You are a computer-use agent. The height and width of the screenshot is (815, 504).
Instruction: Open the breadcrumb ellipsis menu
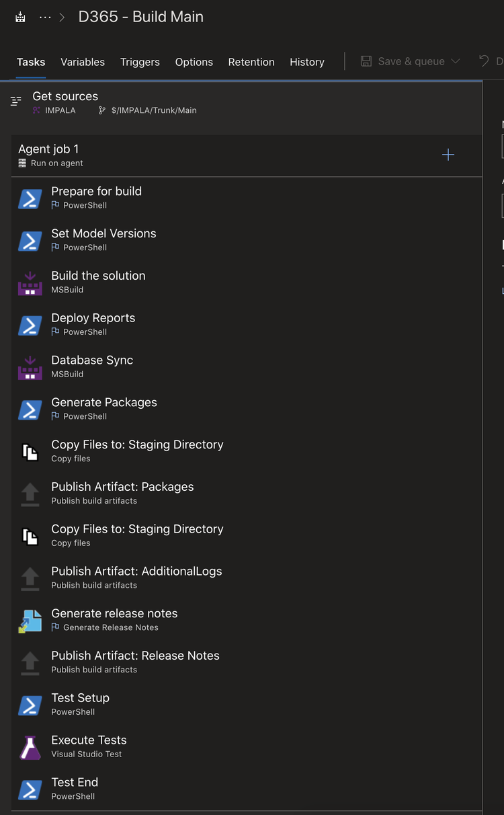click(45, 17)
